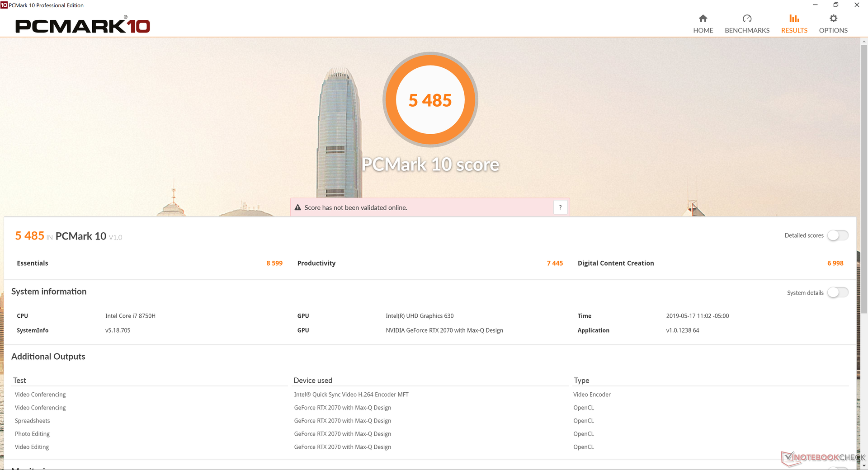Click the Intel(R) UHD Graphics 630 value
The height and width of the screenshot is (470, 868).
pos(420,316)
